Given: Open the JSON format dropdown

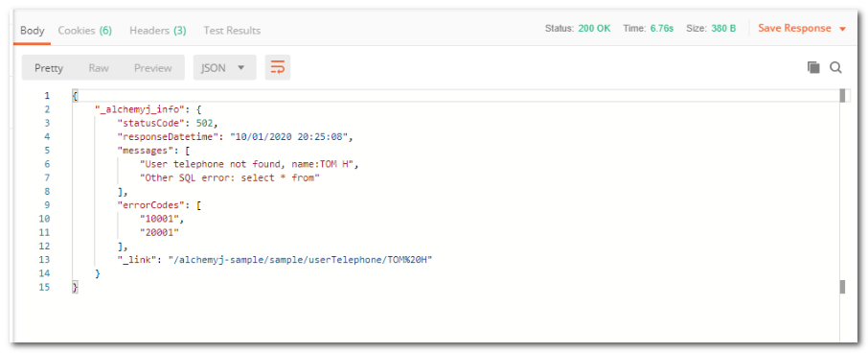Looking at the screenshot, I should (x=225, y=67).
